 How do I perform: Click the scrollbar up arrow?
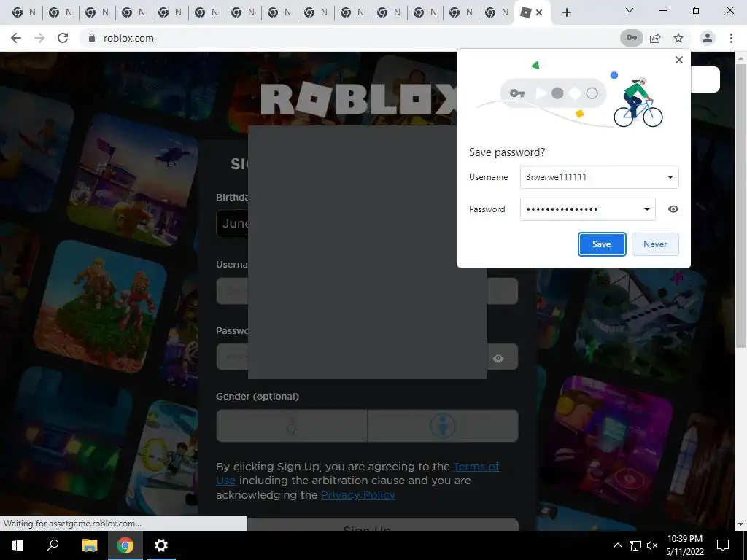[x=740, y=58]
